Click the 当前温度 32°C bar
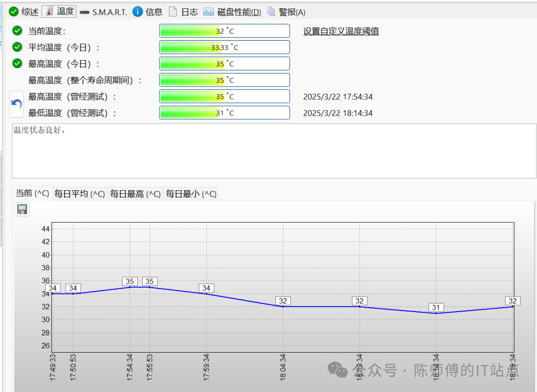 point(224,31)
